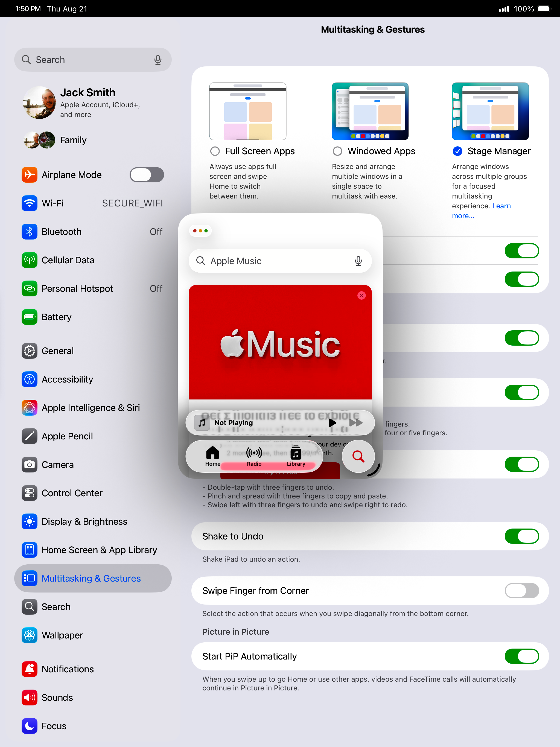This screenshot has width=560, height=747.
Task: Tap the red search button in Music window
Action: click(358, 457)
